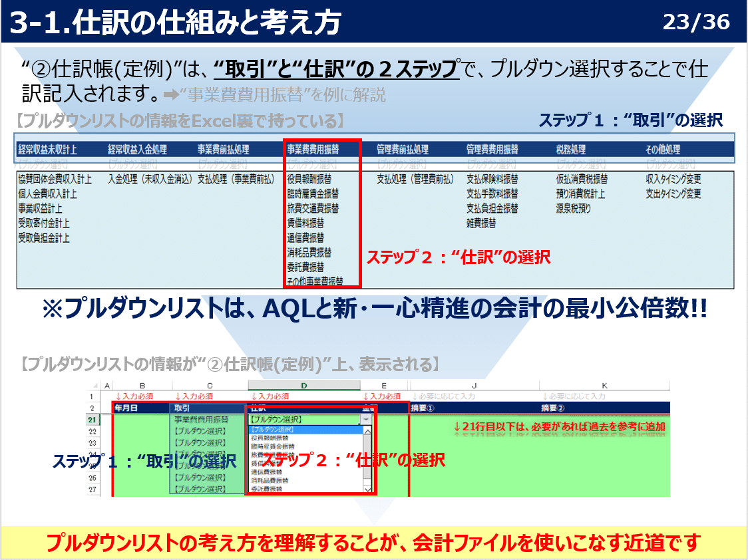Screen dimensions: 748x560
Task: Click the dropdown list's scroll-up arrow
Action: (367, 431)
